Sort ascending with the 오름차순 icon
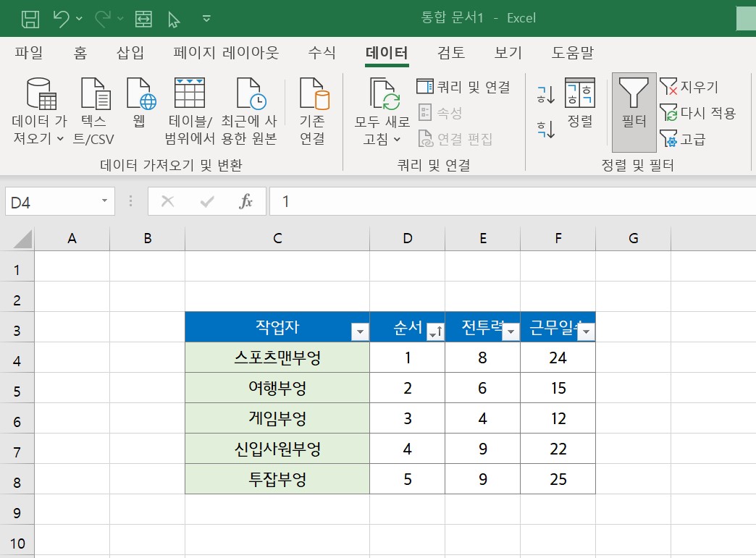Viewport: 756px width, 558px height. click(x=546, y=94)
